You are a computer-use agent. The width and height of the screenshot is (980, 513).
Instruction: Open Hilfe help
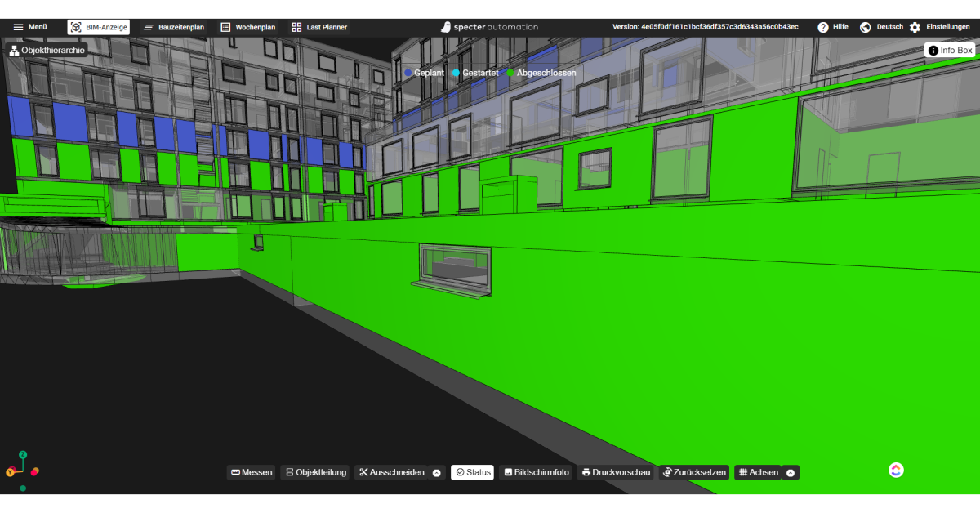[x=833, y=27]
